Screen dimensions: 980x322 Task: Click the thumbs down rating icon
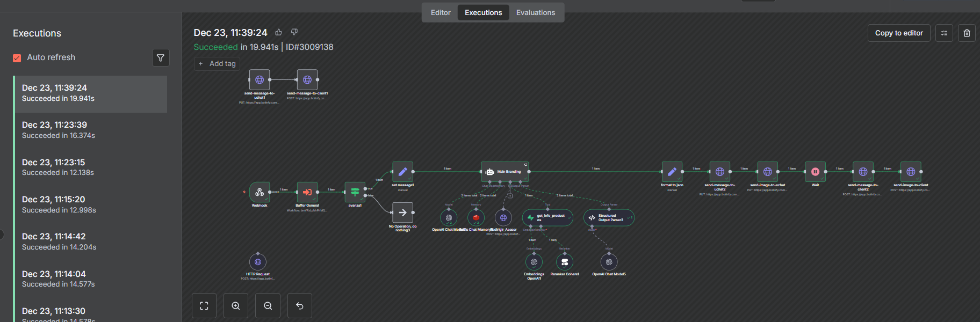click(294, 32)
